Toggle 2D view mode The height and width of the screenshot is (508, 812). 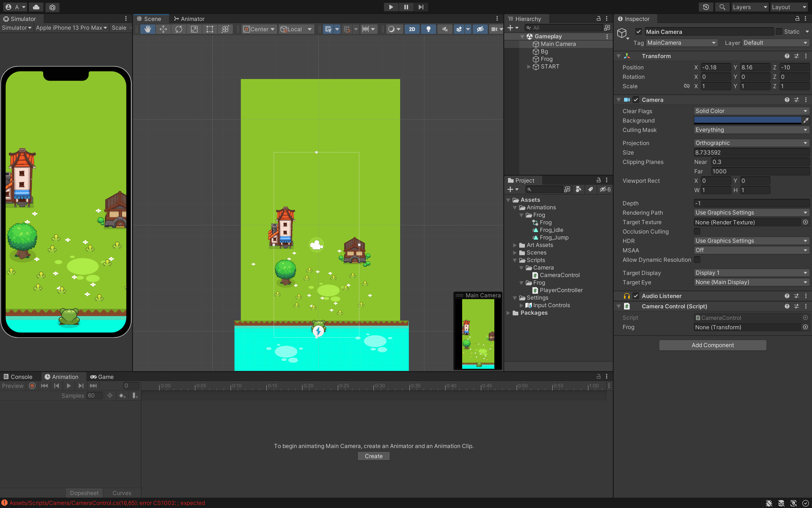pos(412,29)
